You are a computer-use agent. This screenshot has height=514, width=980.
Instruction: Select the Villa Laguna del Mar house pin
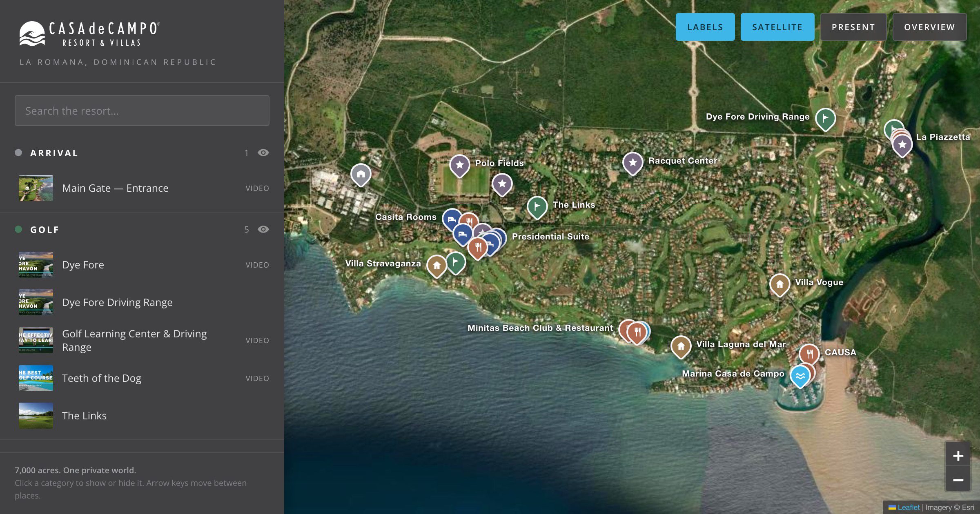pyautogui.click(x=681, y=346)
